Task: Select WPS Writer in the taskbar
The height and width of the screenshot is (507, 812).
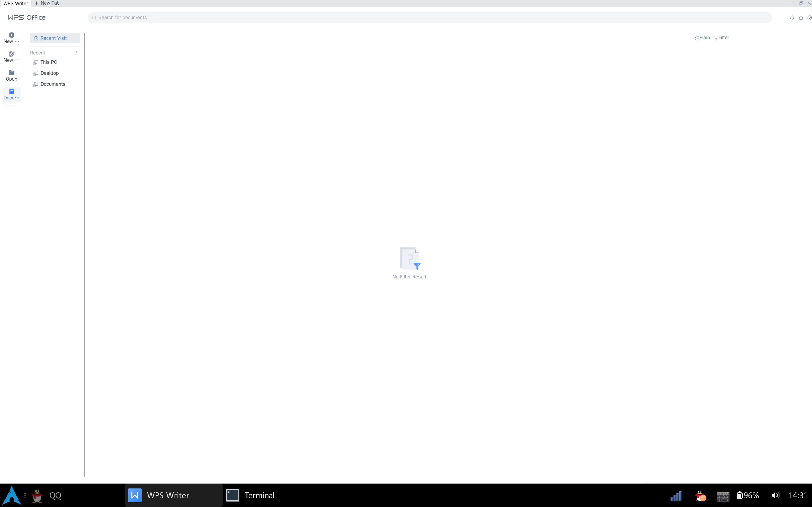Action: pos(174,495)
